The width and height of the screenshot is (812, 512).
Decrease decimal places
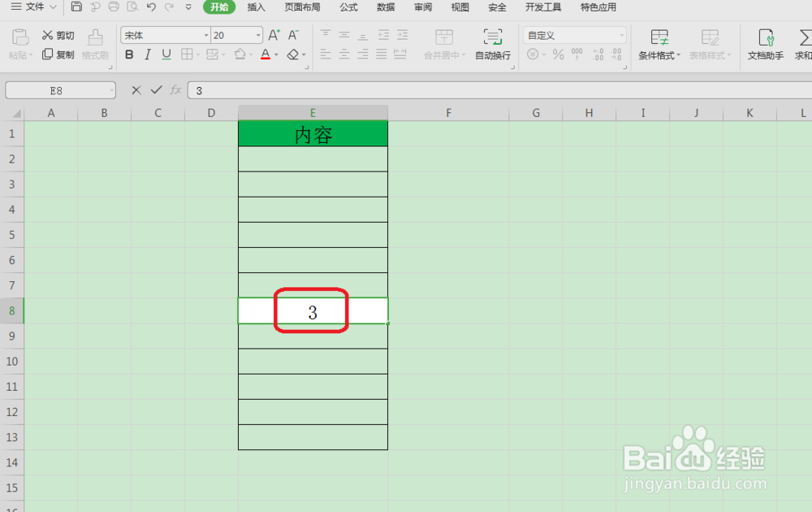coord(616,54)
